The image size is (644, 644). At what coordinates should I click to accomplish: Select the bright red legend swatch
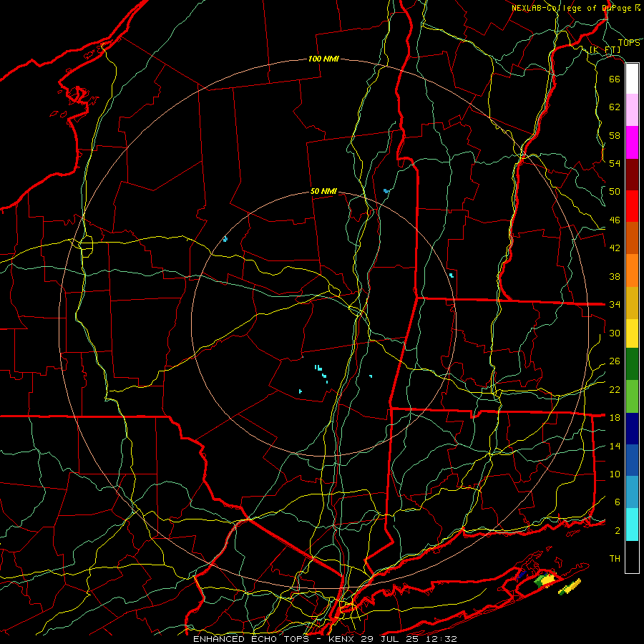632,206
